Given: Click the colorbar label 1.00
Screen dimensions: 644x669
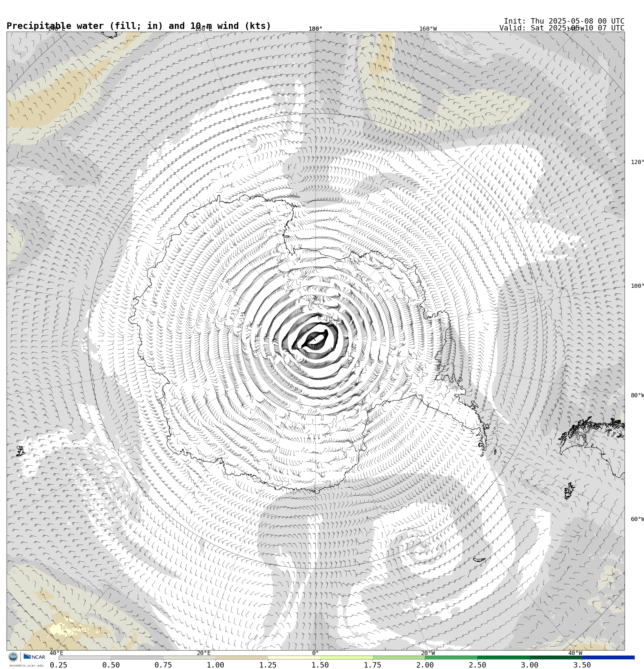Looking at the screenshot, I should (x=216, y=665).
